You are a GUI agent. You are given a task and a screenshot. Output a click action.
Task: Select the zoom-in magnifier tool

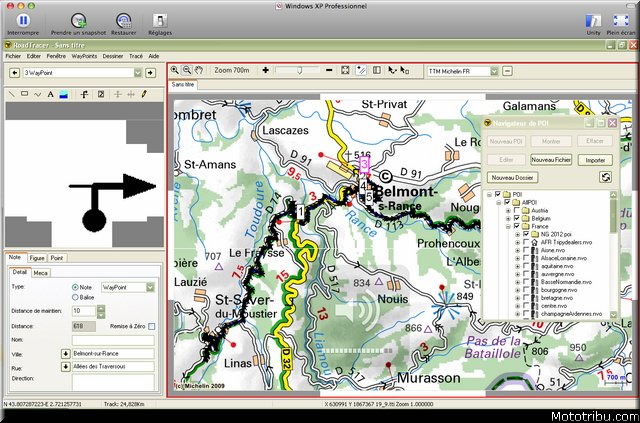coord(175,70)
